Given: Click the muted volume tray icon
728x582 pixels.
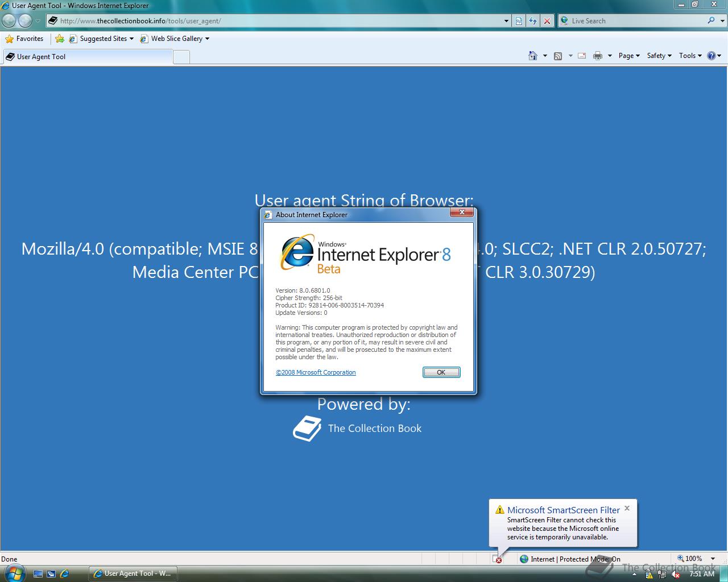Looking at the screenshot, I should coord(675,574).
